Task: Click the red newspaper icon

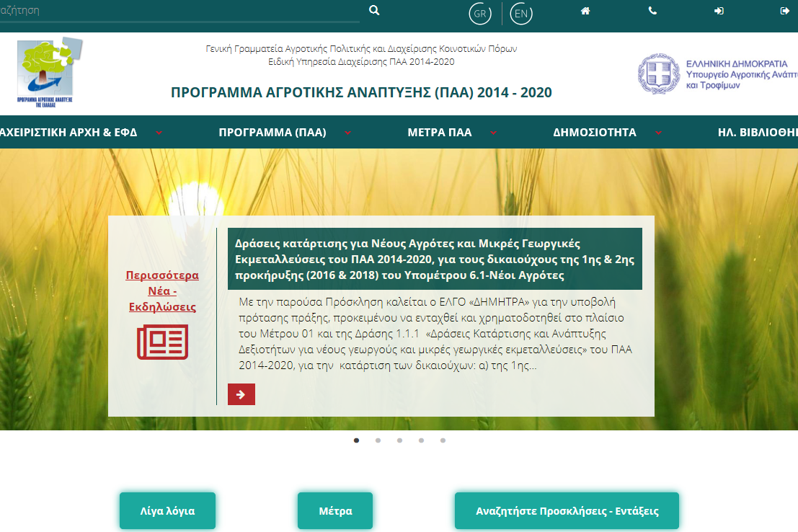Action: 162,342
